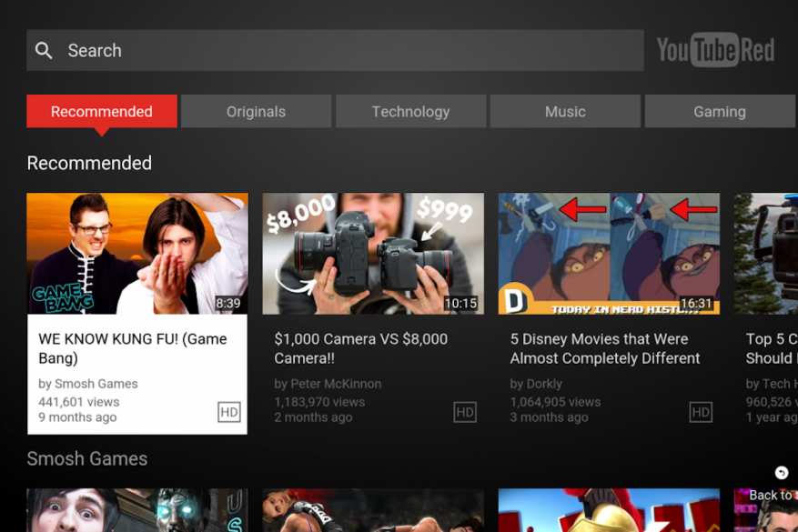Open the Smosh Games Spartan helmet thumbnail

pyautogui.click(x=609, y=510)
